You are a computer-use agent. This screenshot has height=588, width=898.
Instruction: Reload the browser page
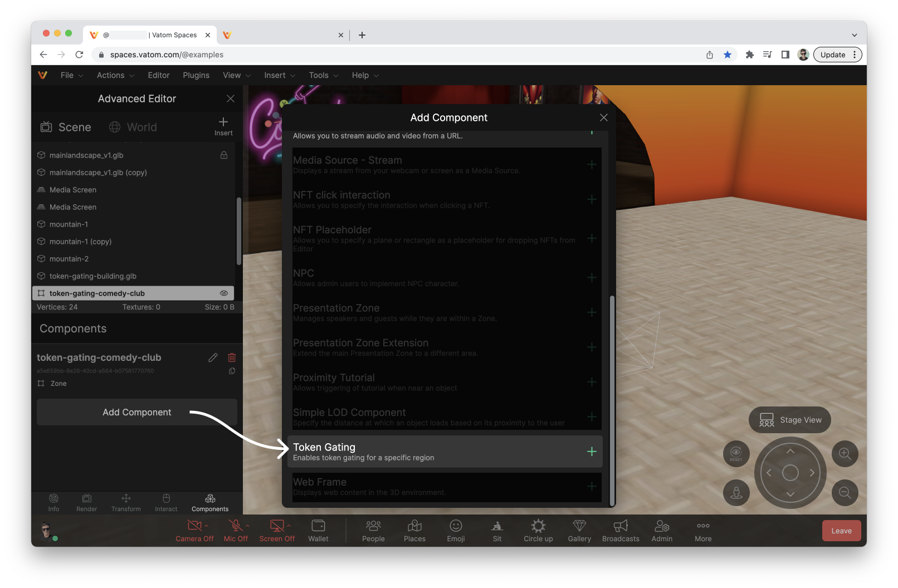pyautogui.click(x=79, y=55)
